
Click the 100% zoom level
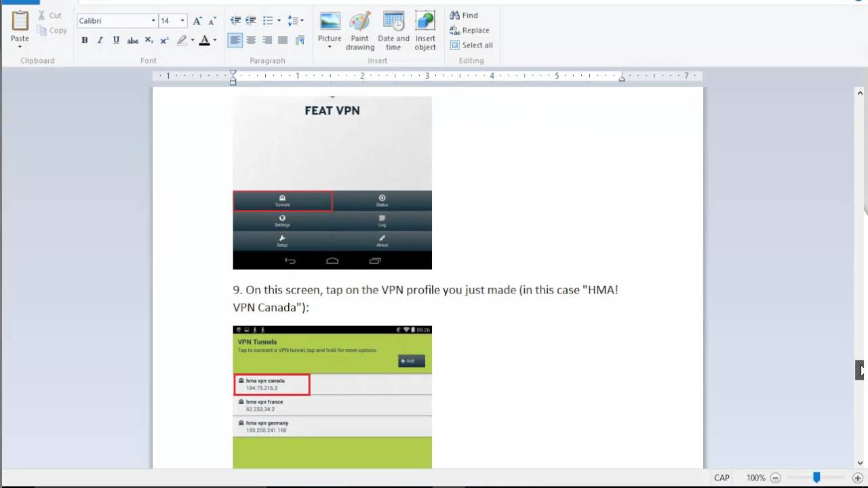tap(756, 478)
